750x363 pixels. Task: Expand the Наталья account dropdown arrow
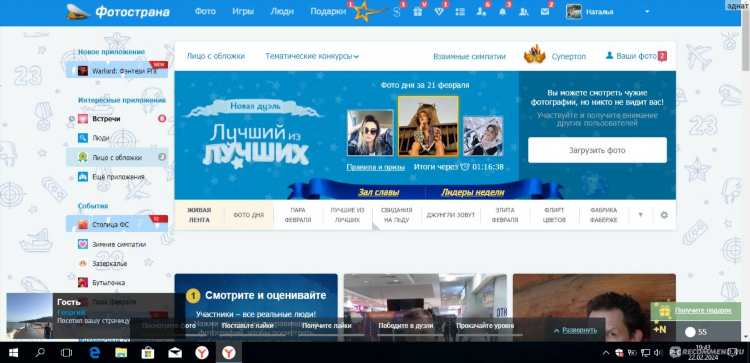pos(648,12)
